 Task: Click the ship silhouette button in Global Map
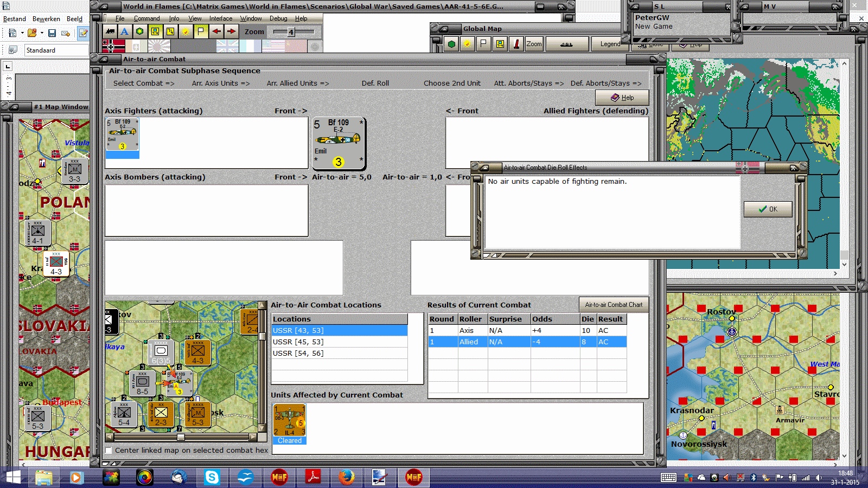click(567, 44)
